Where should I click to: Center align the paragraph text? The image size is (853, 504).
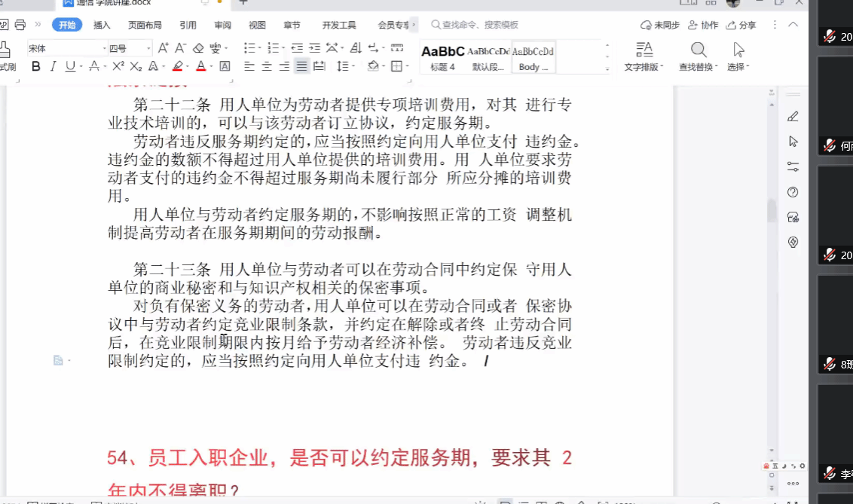(x=267, y=66)
